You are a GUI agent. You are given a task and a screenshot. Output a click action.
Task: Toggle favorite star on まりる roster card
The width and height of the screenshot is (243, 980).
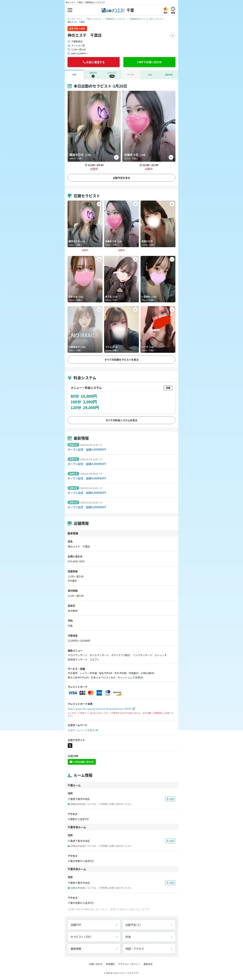click(x=136, y=260)
